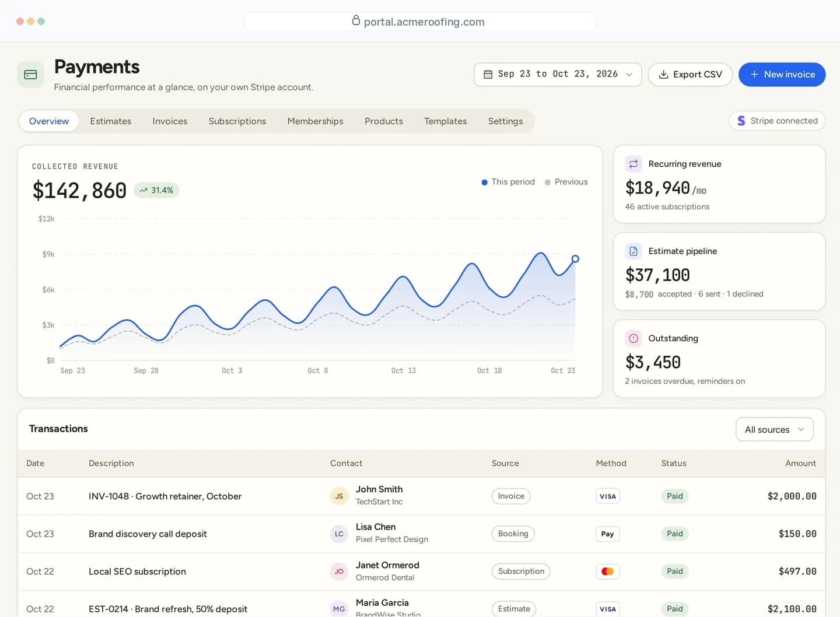Screen dimensions: 840x617
Task: Click the portal.acmeroofing.com address bar
Action: click(x=420, y=22)
